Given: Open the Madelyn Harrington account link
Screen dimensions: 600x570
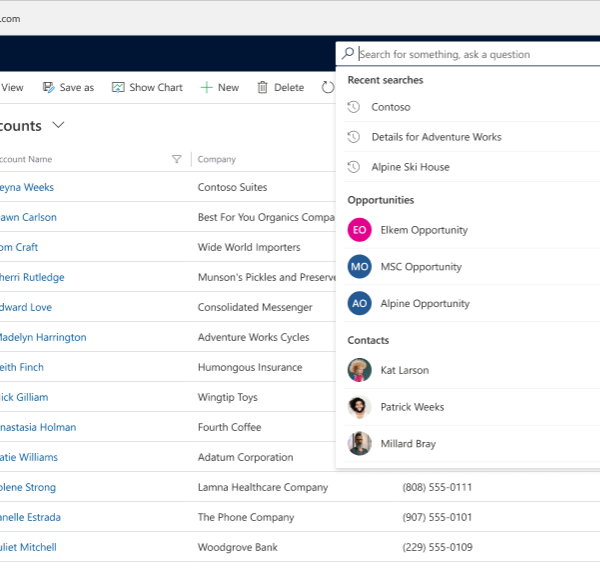Looking at the screenshot, I should pyautogui.click(x=43, y=337).
